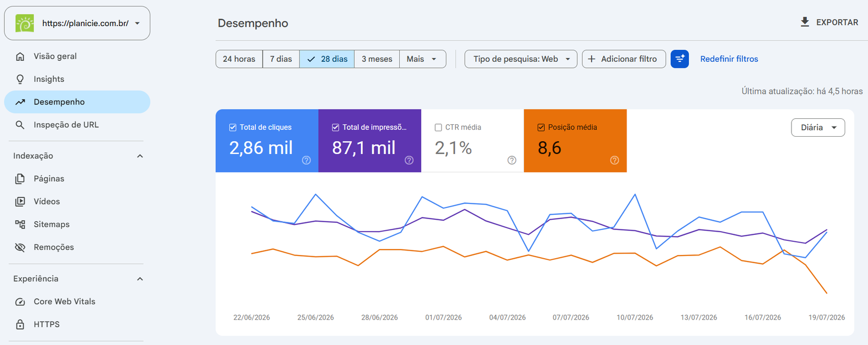Screen dimensions: 868x345
Task: Open Inspeção de URL in sidebar
Action: click(77, 125)
